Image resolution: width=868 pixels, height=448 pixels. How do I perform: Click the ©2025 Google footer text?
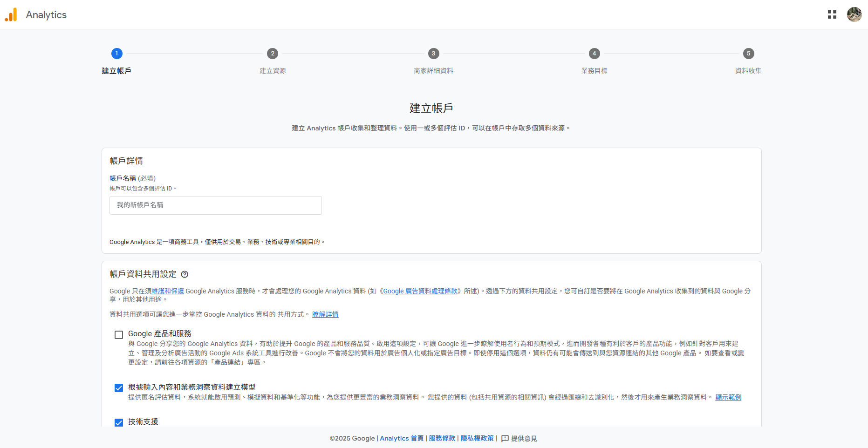tap(352, 438)
